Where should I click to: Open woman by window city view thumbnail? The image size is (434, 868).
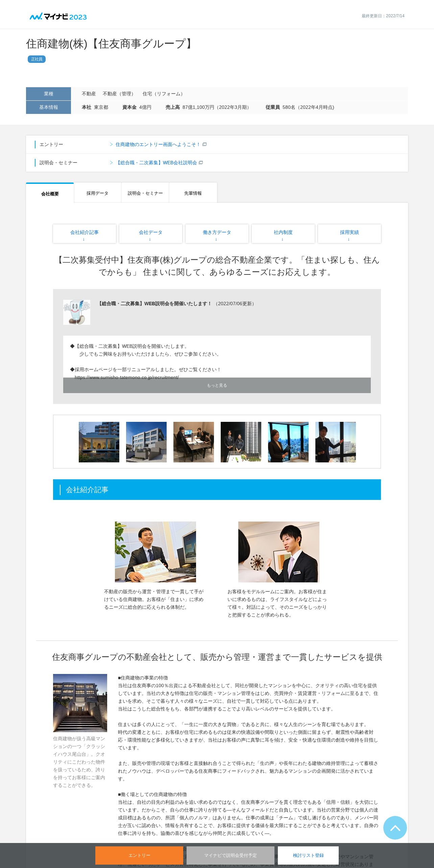click(288, 442)
